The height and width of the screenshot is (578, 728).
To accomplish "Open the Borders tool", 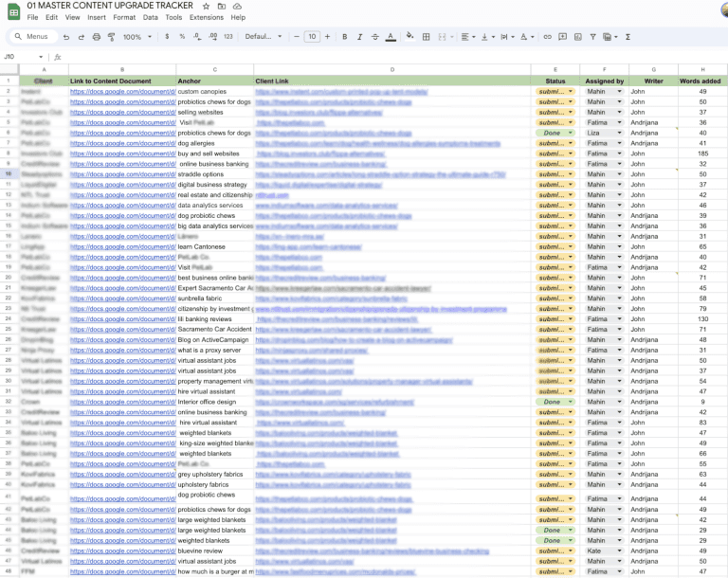I will pyautogui.click(x=426, y=37).
